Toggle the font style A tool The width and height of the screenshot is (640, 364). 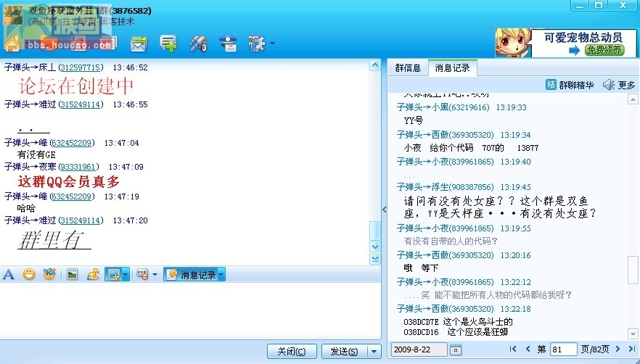point(9,275)
